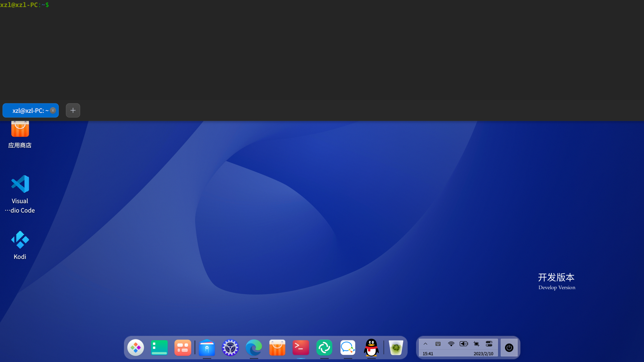This screenshot has width=644, height=362.
Task: Open Control Center gear icon
Action: (x=230, y=348)
